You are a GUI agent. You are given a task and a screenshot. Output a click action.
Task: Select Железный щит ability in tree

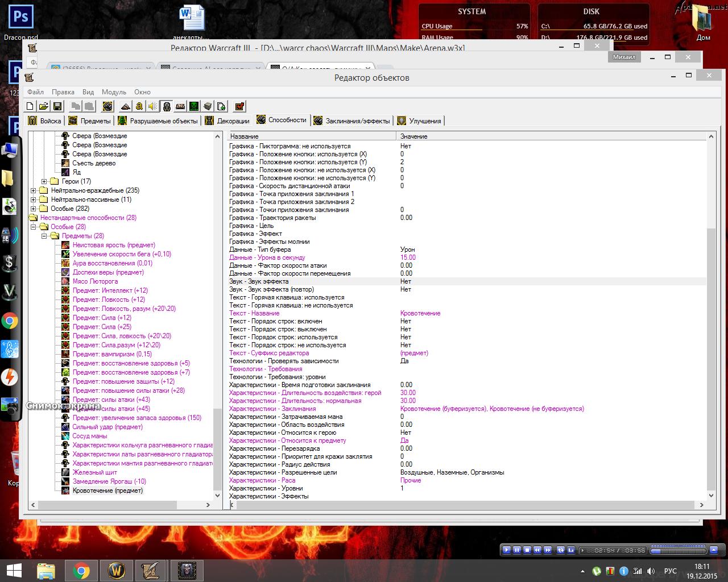coord(94,472)
